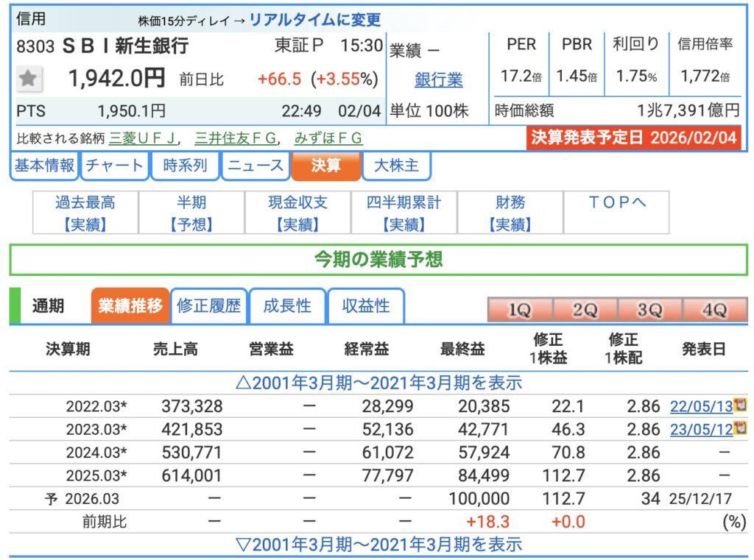754x560 pixels.
Task: Select the 2Q quarterly button
Action: (x=584, y=311)
